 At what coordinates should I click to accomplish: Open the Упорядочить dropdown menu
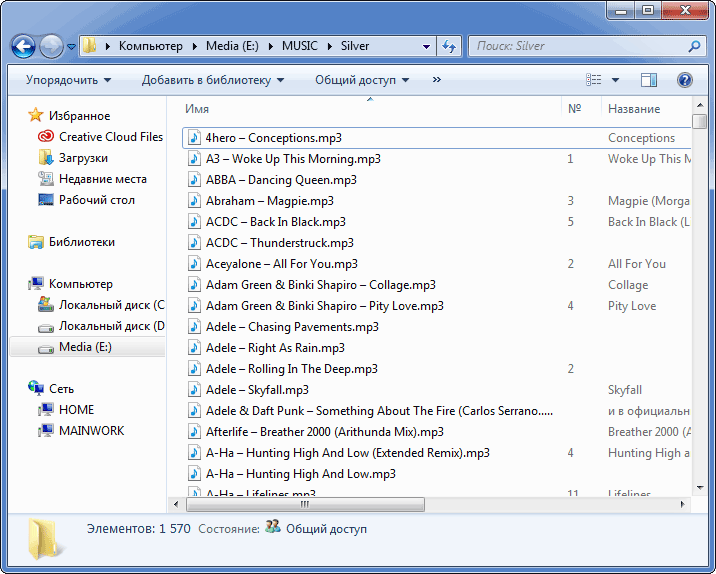click(68, 80)
